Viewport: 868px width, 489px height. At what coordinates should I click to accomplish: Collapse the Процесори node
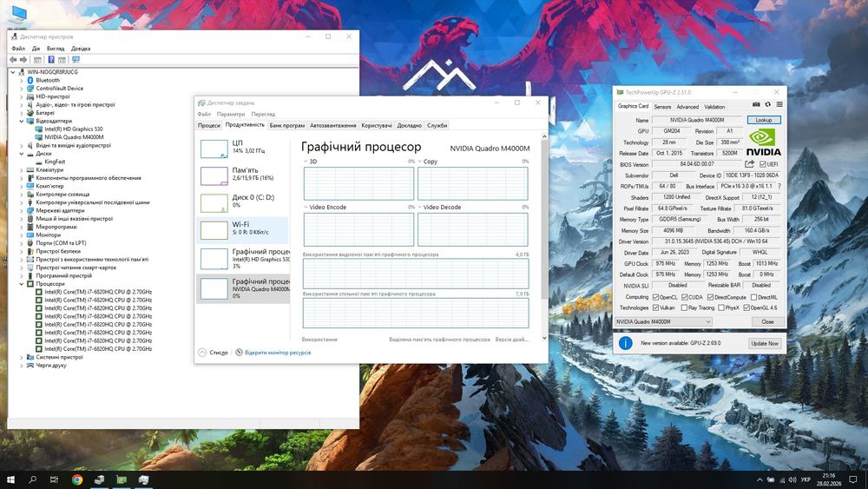click(22, 284)
